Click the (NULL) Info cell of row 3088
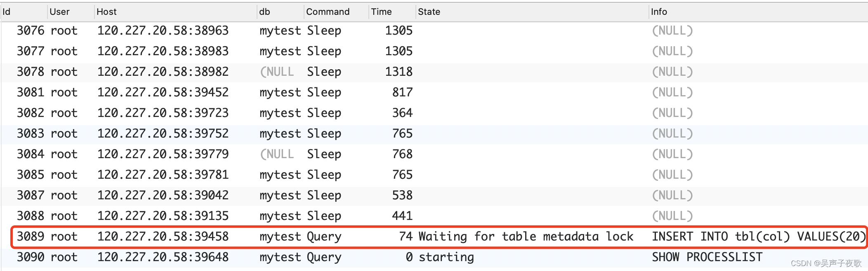 pyautogui.click(x=672, y=216)
